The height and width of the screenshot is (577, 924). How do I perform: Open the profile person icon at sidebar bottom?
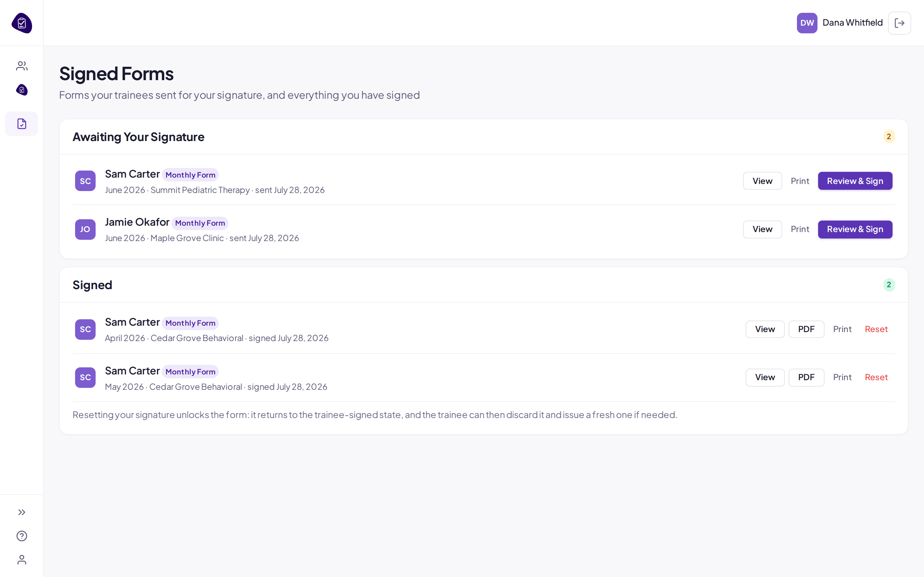(22, 559)
